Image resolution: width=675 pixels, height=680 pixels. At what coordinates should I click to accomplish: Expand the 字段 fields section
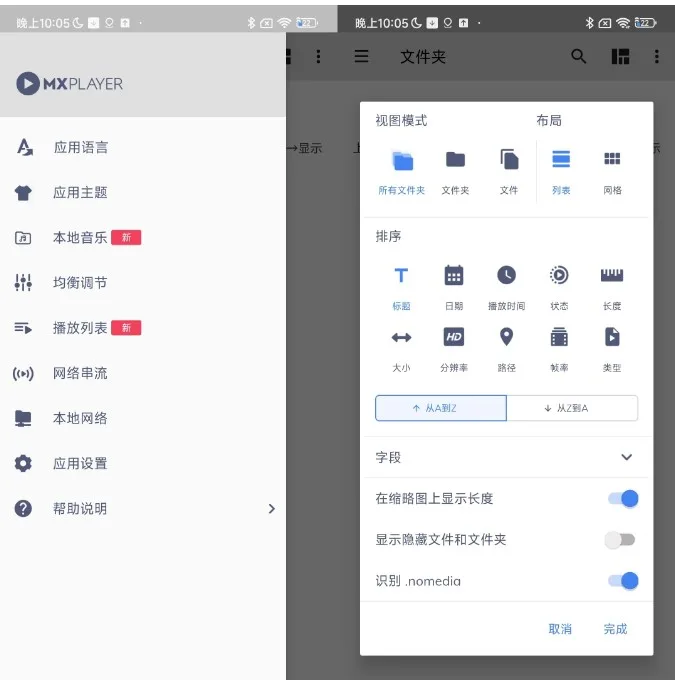506,457
